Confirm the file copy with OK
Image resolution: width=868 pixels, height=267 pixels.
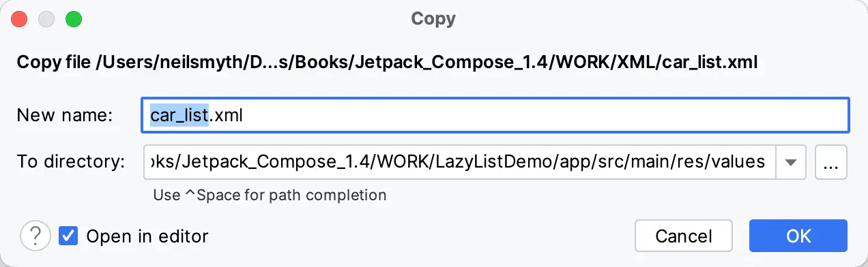pyautogui.click(x=798, y=236)
